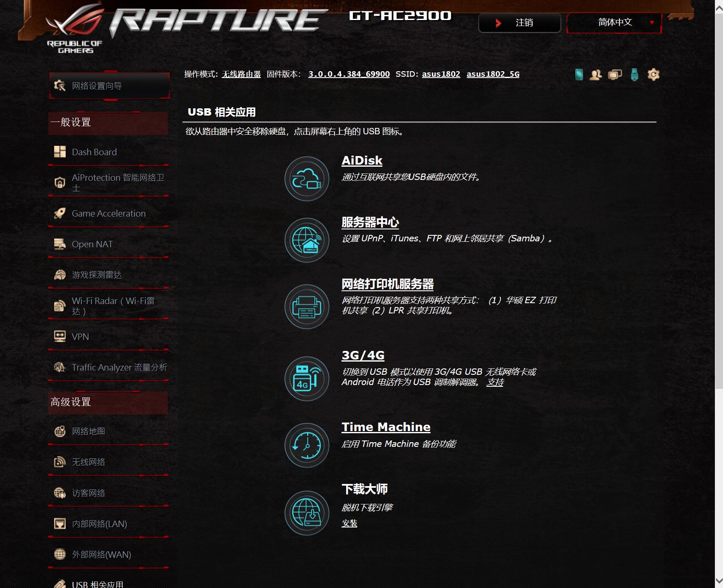Open the 网络打印机服务器 title link
This screenshot has height=588, width=723.
pos(388,284)
